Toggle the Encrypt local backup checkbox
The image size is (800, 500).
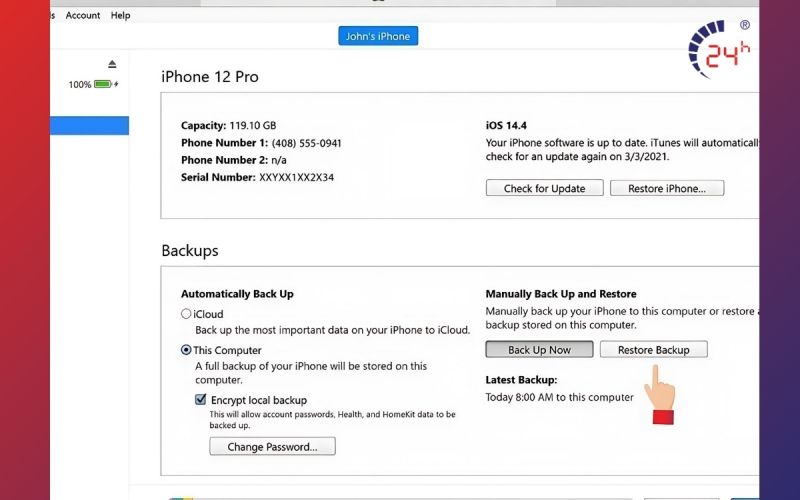(201, 399)
